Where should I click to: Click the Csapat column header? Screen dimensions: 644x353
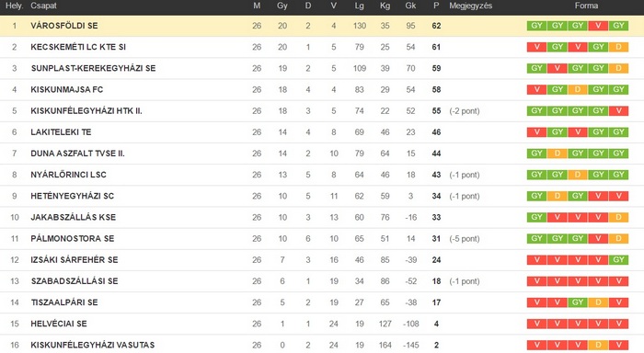click(x=43, y=6)
